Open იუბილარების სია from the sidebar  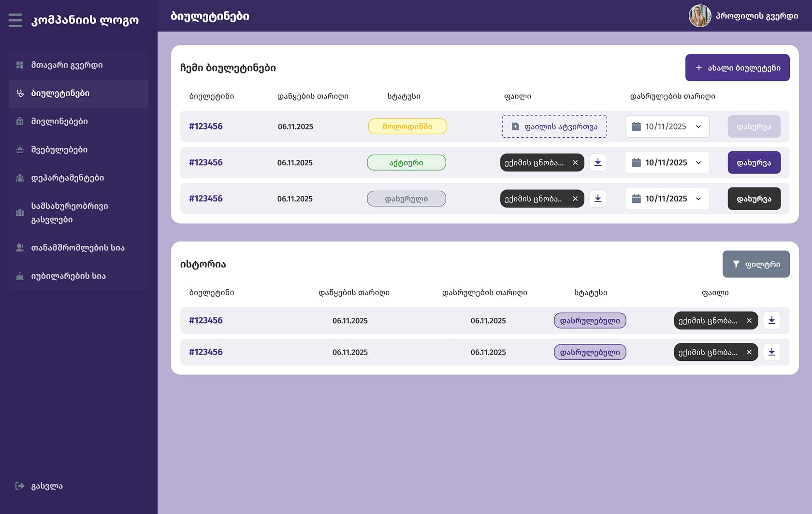tap(68, 275)
